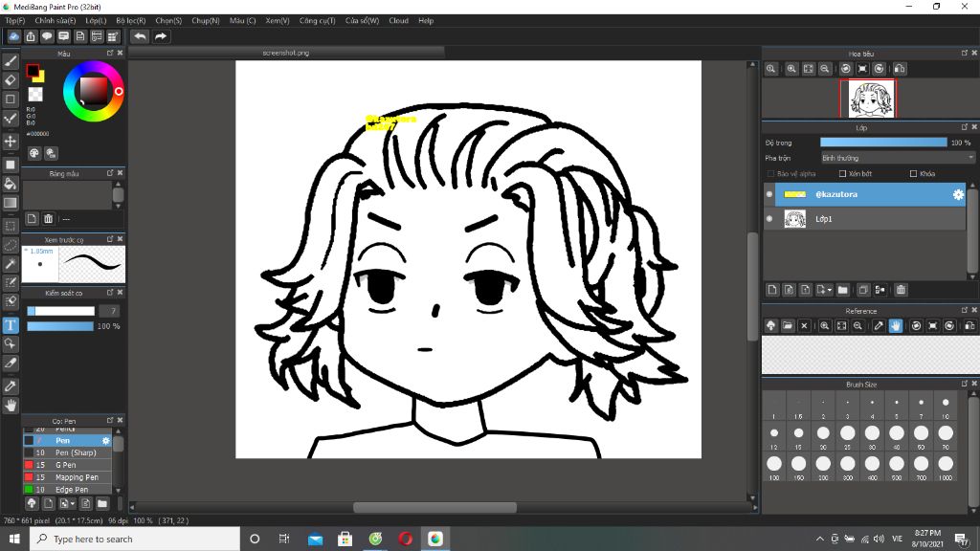Zoom in on the navigator panel
This screenshot has width=980, height=551.
click(791, 69)
